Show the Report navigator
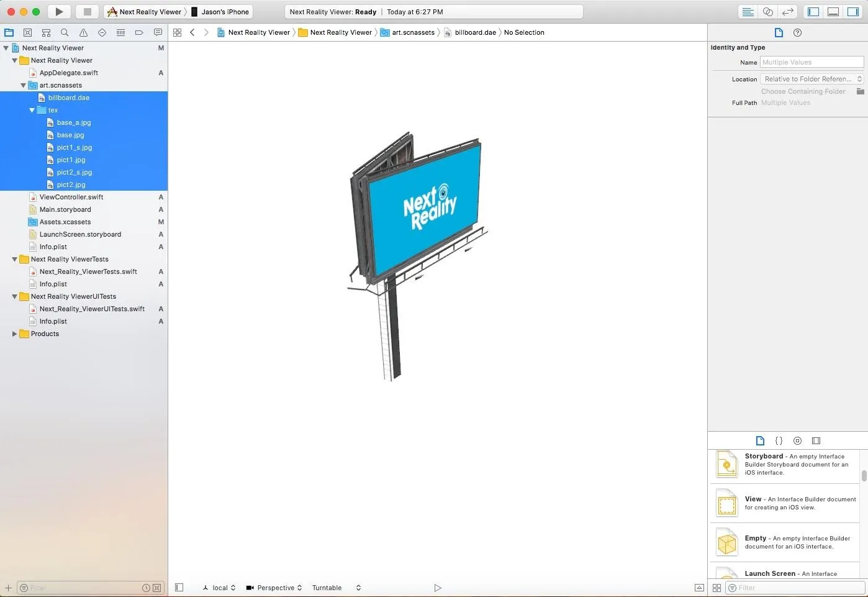Viewport: 868px width, 597px height. tap(158, 32)
